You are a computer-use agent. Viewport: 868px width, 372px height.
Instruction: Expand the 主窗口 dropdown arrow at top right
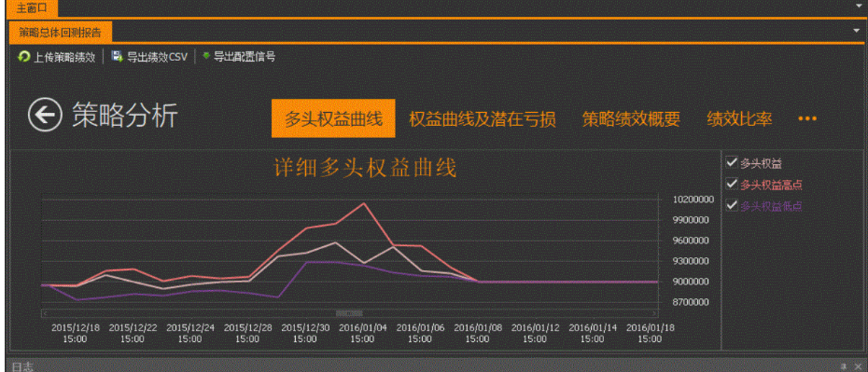click(859, 7)
